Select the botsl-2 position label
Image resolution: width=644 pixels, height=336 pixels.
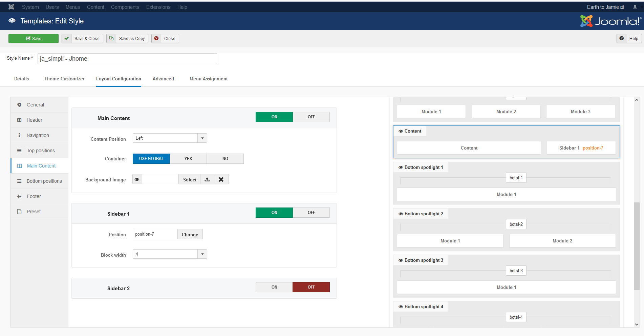(x=516, y=224)
